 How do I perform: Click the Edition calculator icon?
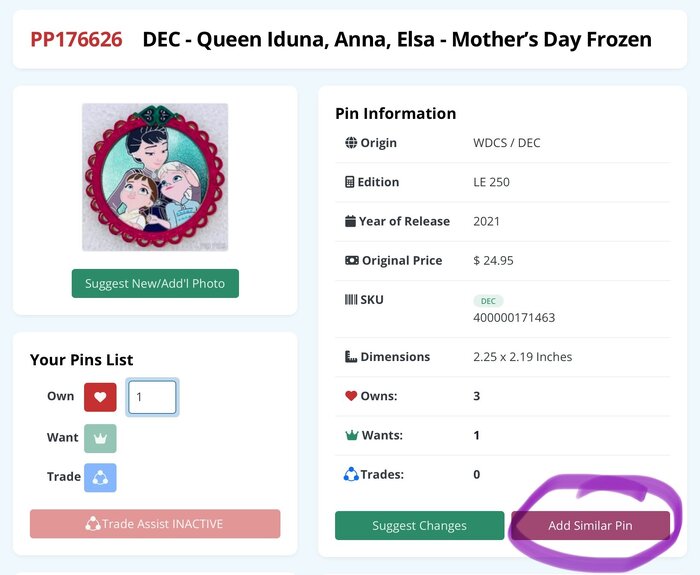point(350,182)
